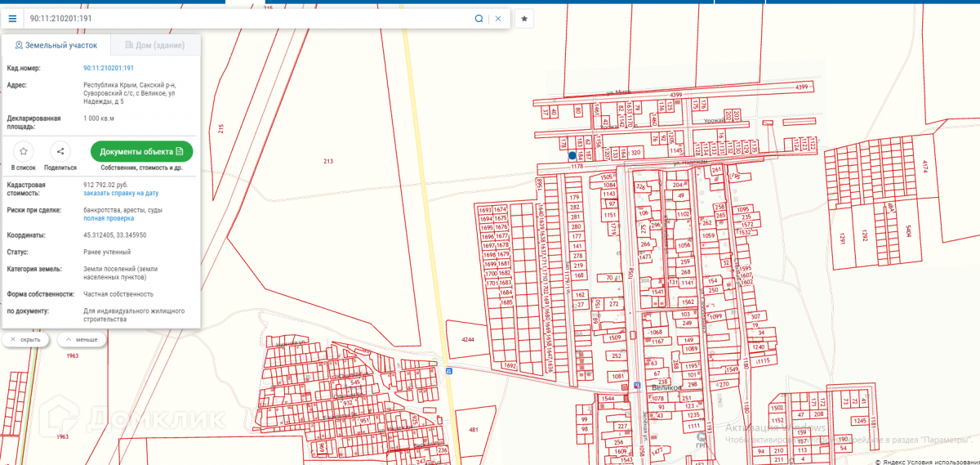This screenshot has height=465, width=980.
Task: Collapse details using the меньше button
Action: coord(82,339)
